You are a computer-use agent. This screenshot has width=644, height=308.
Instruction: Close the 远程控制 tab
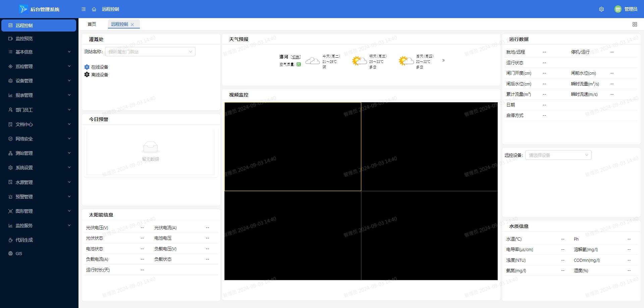(x=132, y=24)
